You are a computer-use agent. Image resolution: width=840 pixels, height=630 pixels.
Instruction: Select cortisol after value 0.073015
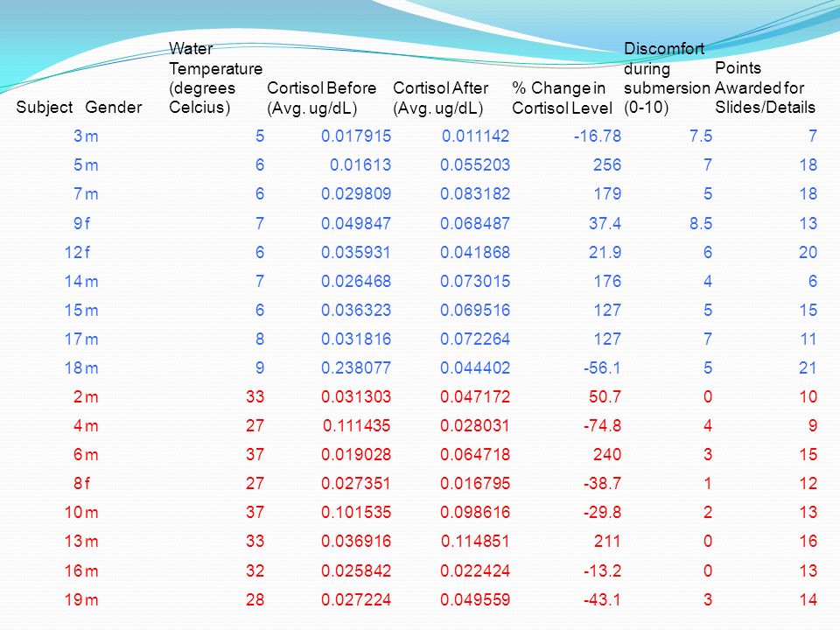click(x=475, y=281)
